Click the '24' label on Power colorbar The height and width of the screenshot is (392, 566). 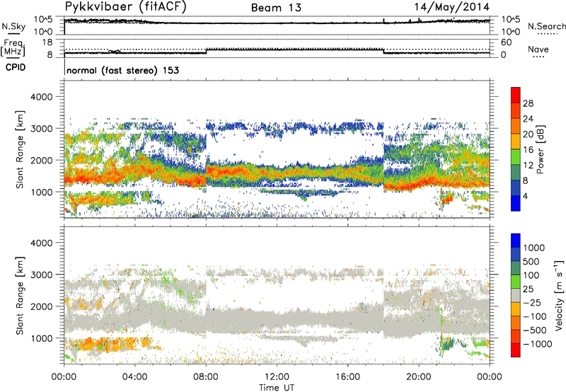(528, 119)
